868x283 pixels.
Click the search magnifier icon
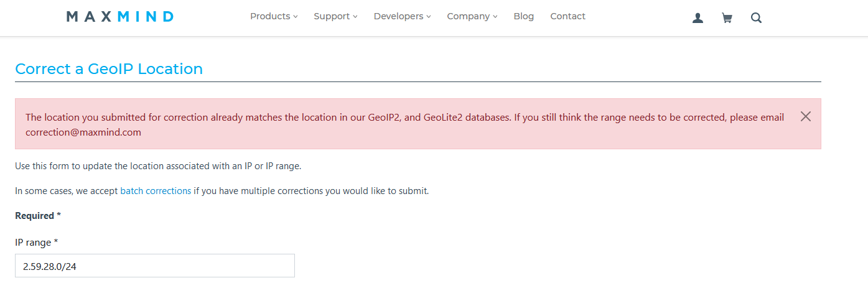tap(756, 19)
